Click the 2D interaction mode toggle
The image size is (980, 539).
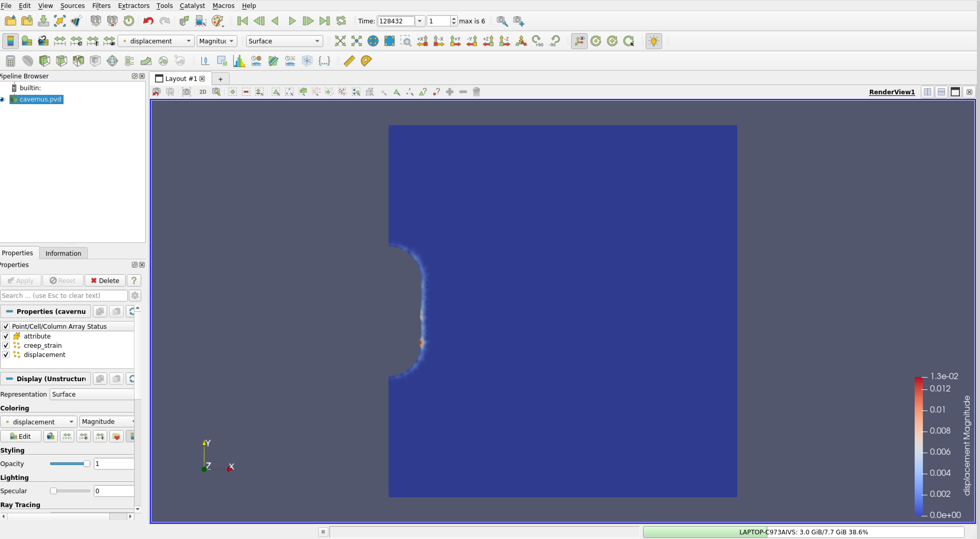203,92
